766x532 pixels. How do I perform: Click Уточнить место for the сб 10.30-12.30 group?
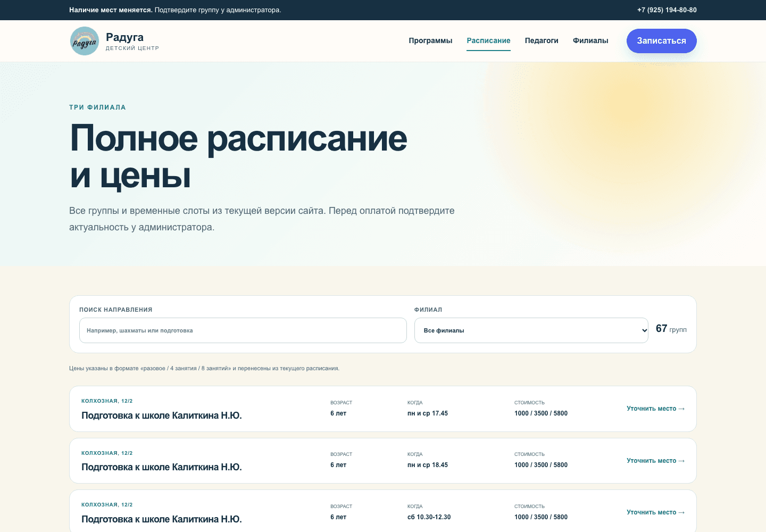(655, 512)
